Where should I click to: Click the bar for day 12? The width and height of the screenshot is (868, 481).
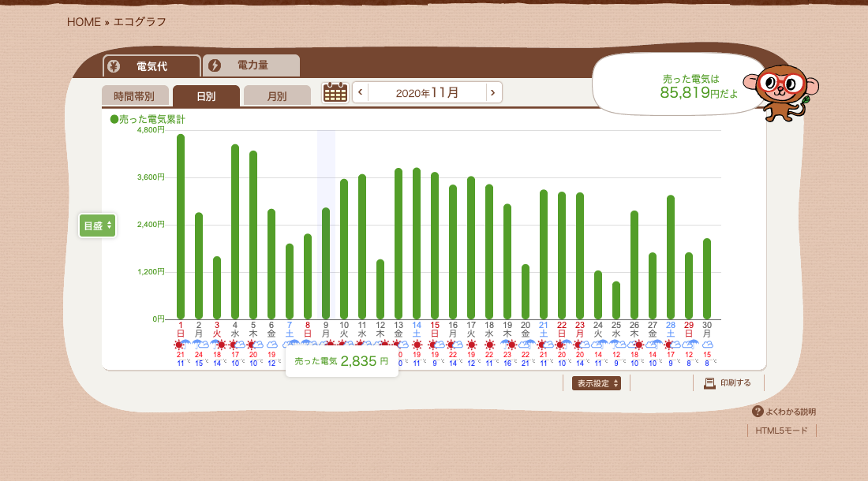380,289
